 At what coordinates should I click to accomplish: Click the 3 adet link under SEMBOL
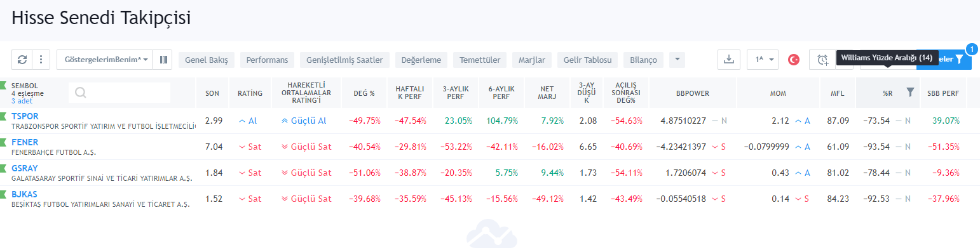pos(22,101)
